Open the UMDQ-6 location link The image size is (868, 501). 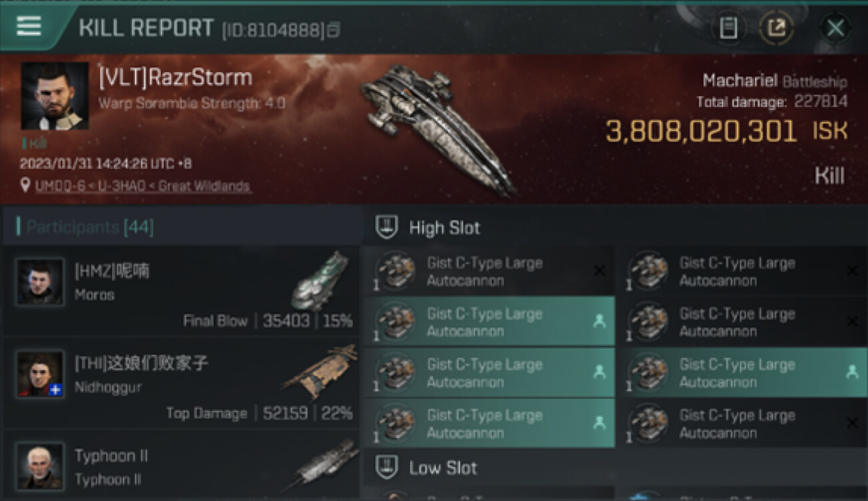144,186
